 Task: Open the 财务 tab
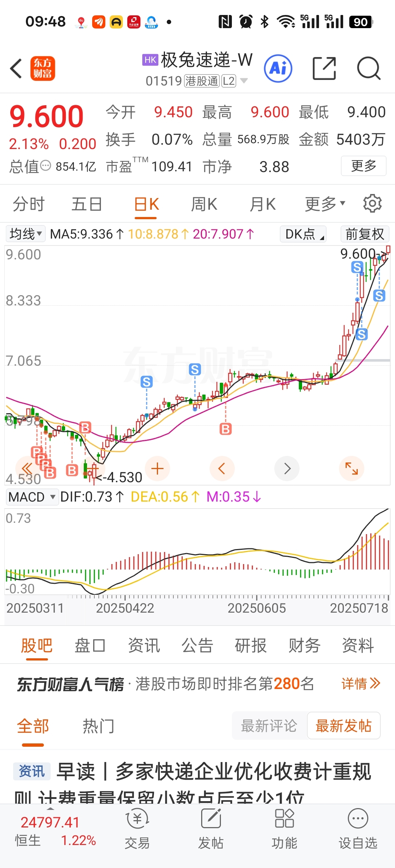coord(304,646)
